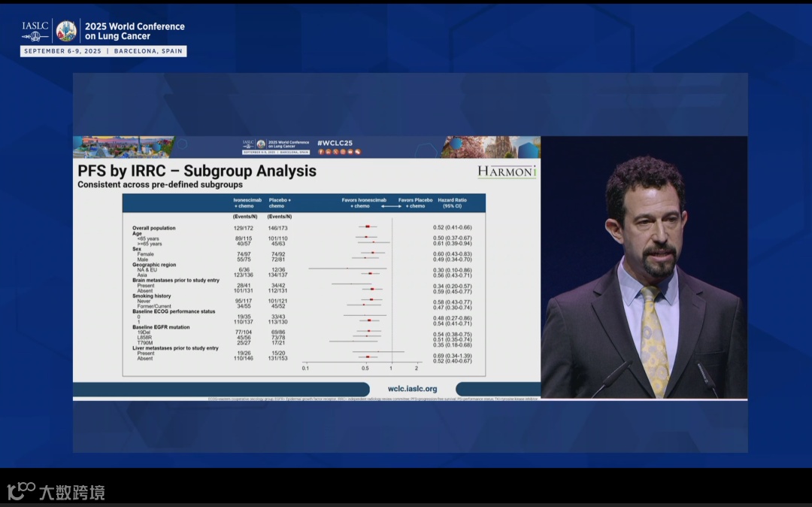This screenshot has height=507, width=812.
Task: Click the round conference emblem beside IASLC
Action: click(66, 31)
